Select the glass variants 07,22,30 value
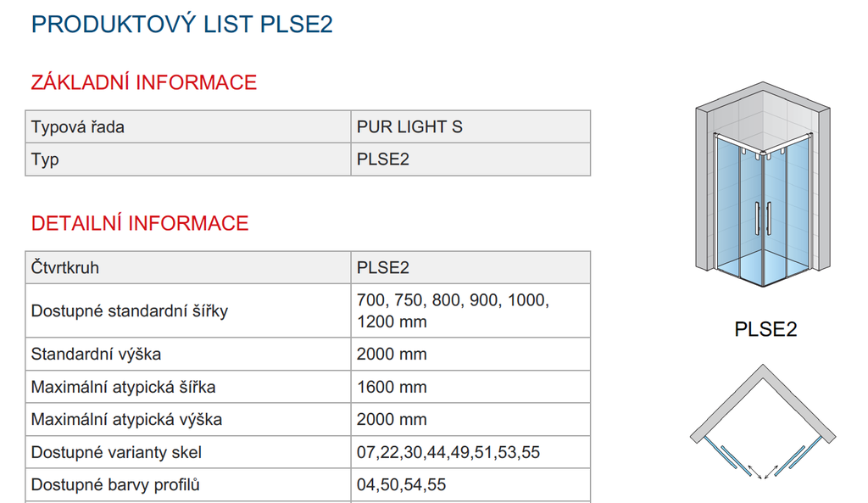 click(470, 452)
